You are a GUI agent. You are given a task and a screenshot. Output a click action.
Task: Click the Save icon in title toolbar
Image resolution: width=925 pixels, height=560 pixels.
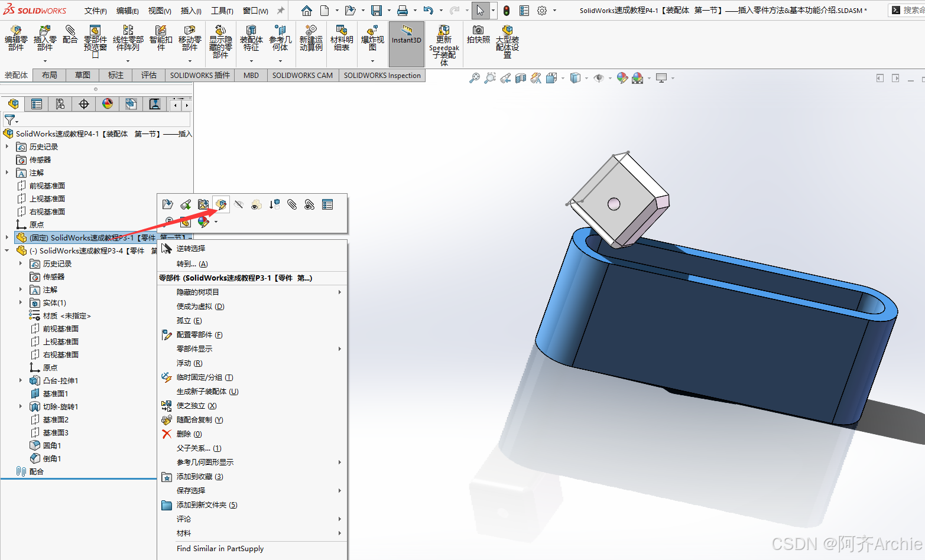(377, 11)
